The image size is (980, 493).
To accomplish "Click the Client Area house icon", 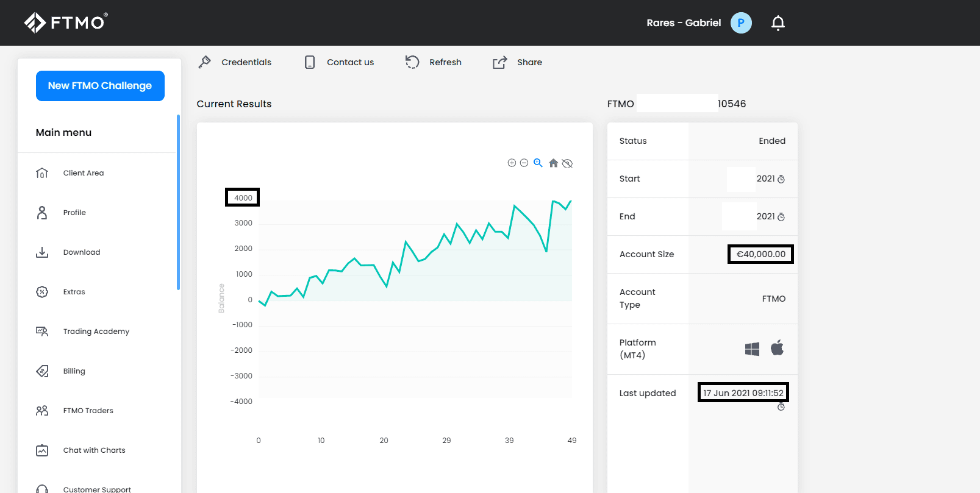I will coord(42,173).
